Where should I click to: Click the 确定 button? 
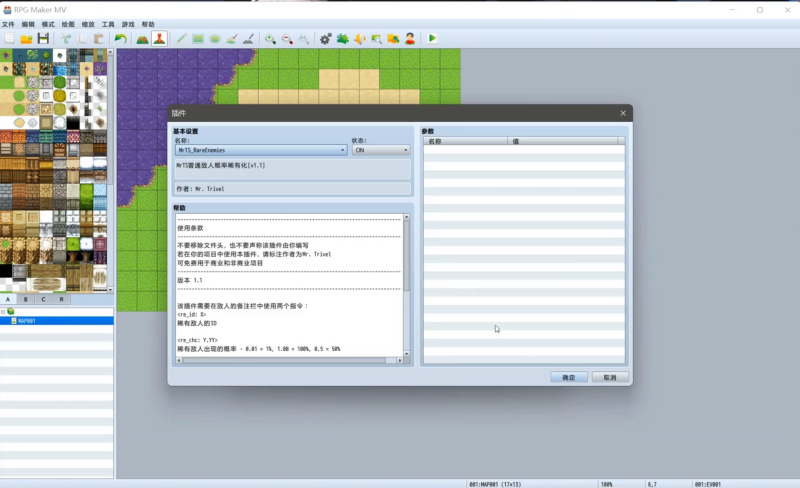point(569,377)
